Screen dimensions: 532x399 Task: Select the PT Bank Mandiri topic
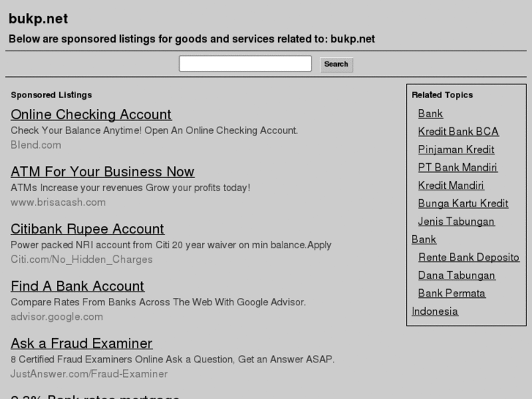[457, 168]
